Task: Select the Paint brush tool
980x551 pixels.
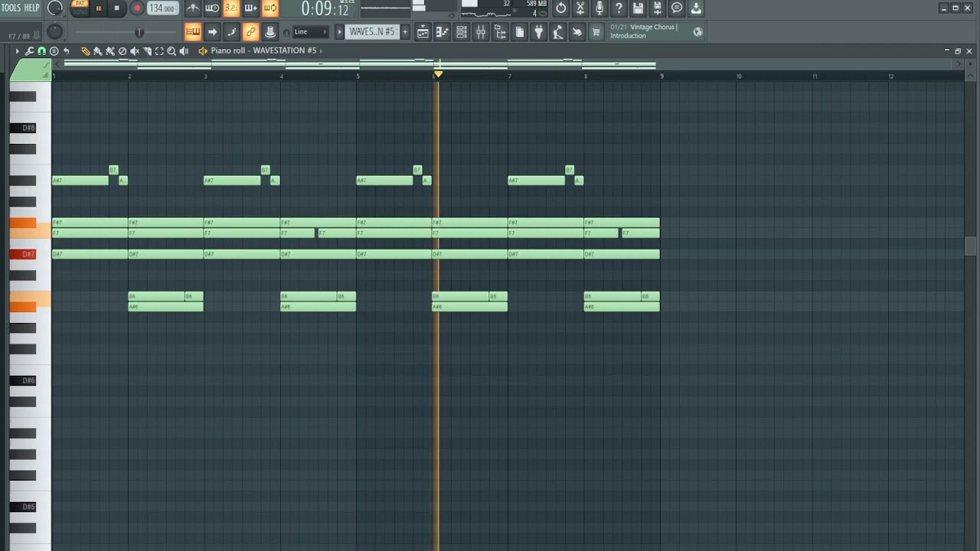Action: tap(97, 51)
